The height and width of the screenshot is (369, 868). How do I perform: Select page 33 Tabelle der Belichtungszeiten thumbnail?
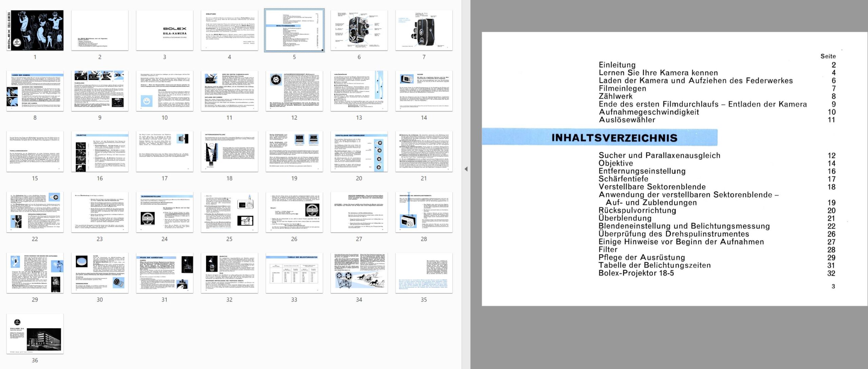[x=294, y=273]
